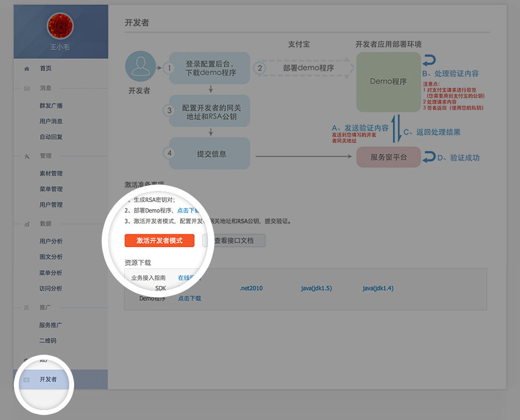
Task: Open the 自动回复 menu item
Action: [x=51, y=137]
